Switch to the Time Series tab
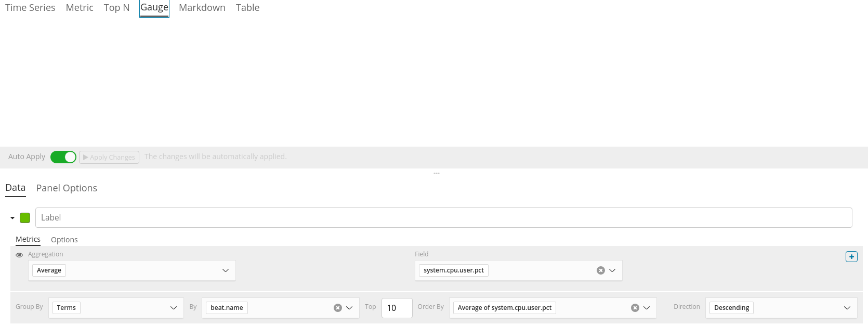The height and width of the screenshot is (325, 868). click(x=30, y=8)
